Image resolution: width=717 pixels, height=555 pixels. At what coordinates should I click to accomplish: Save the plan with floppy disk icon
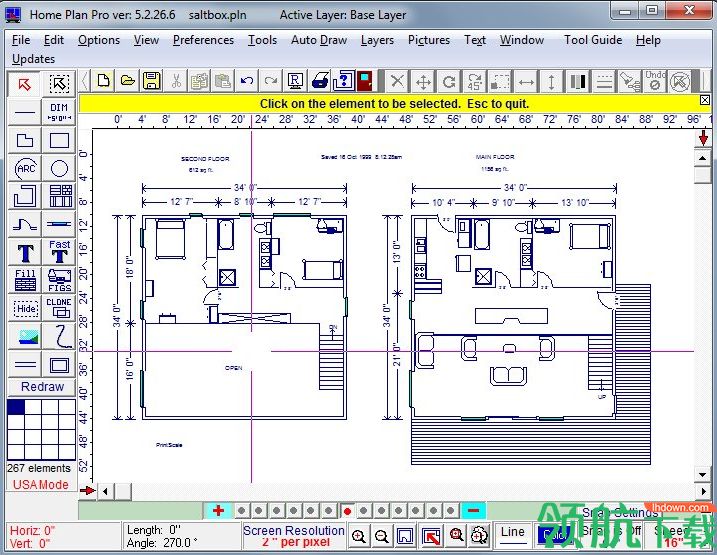pos(151,82)
